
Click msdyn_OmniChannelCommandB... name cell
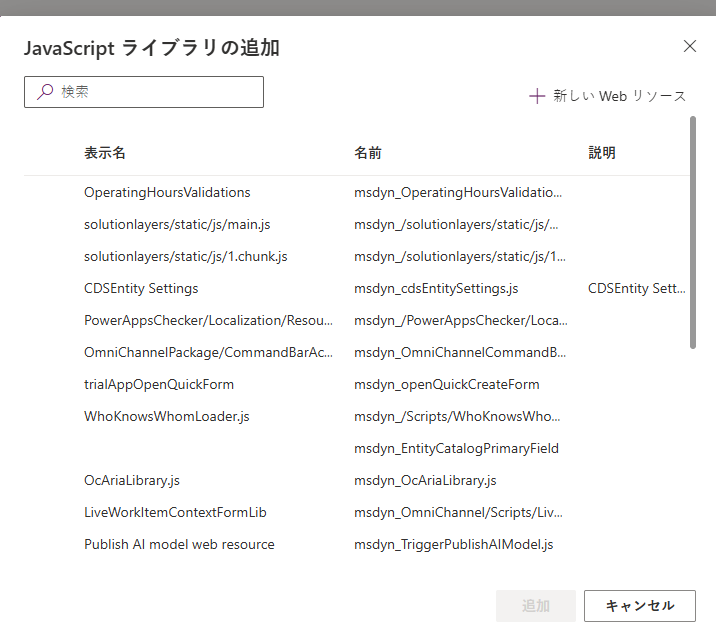[x=460, y=352]
